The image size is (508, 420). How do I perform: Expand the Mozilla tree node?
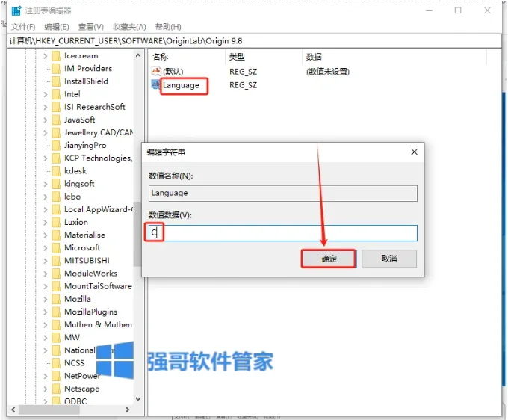pyautogui.click(x=46, y=300)
